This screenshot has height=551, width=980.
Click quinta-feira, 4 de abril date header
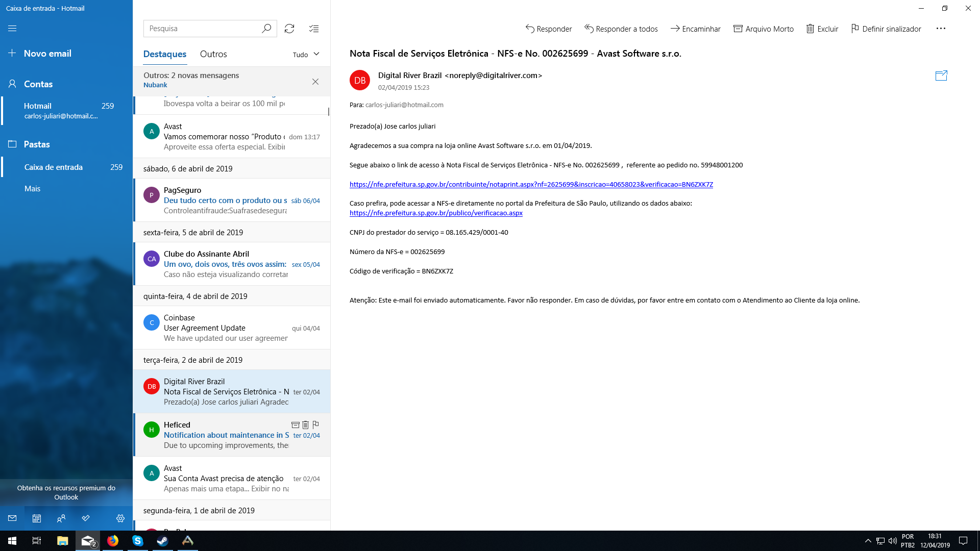click(232, 296)
